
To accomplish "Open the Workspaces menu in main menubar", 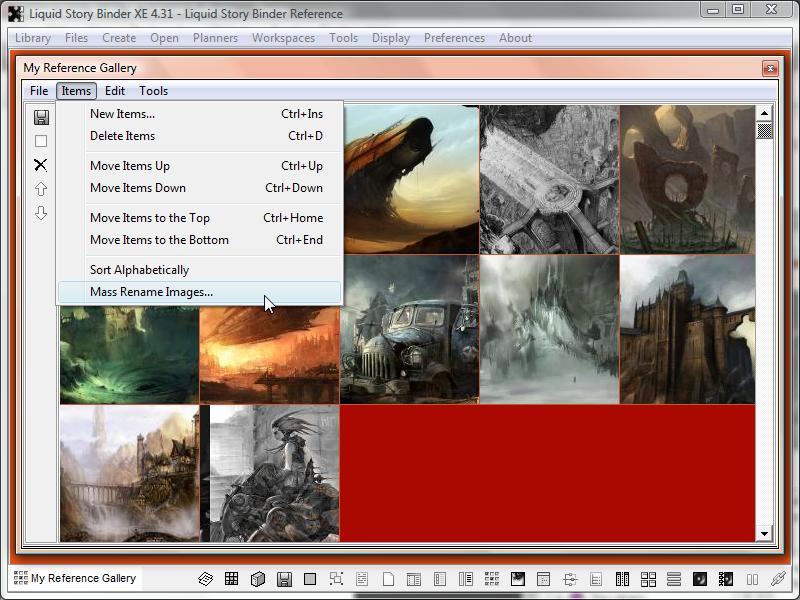I will click(283, 38).
